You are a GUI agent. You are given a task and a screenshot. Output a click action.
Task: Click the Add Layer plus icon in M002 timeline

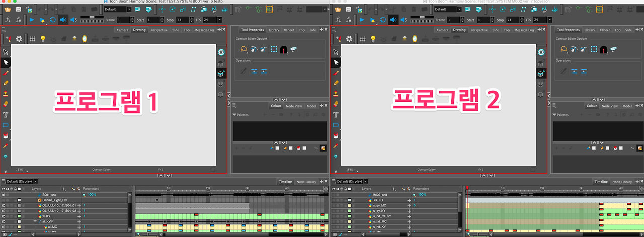pos(394,189)
